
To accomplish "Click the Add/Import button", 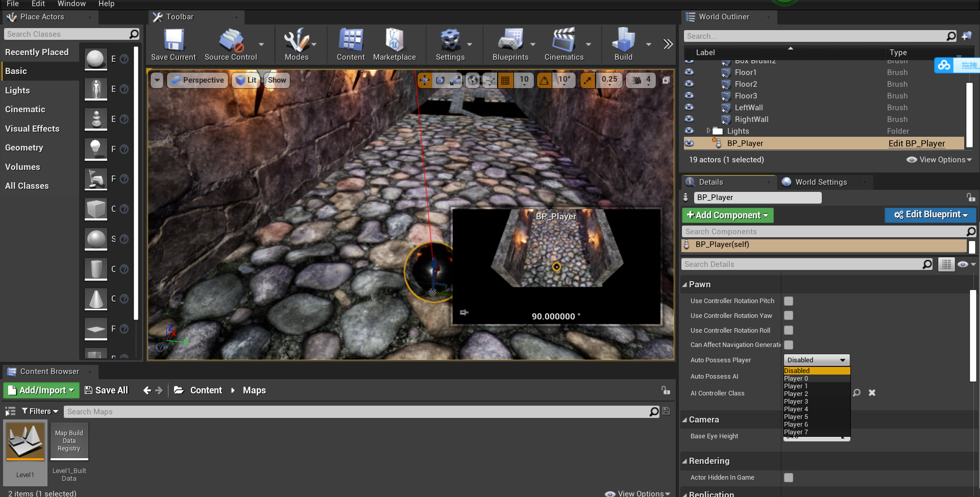I will [x=41, y=390].
